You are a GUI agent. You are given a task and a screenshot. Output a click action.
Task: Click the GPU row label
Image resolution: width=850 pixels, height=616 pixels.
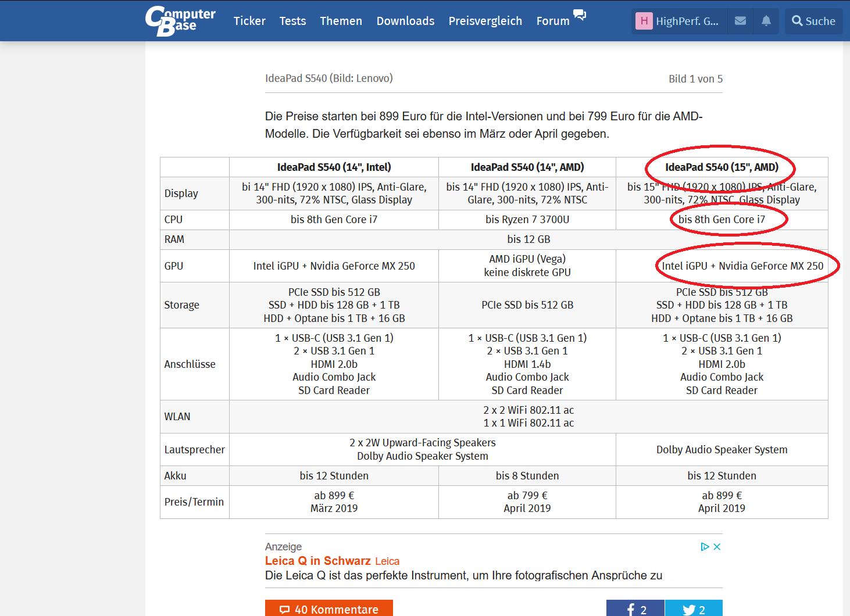click(x=174, y=266)
